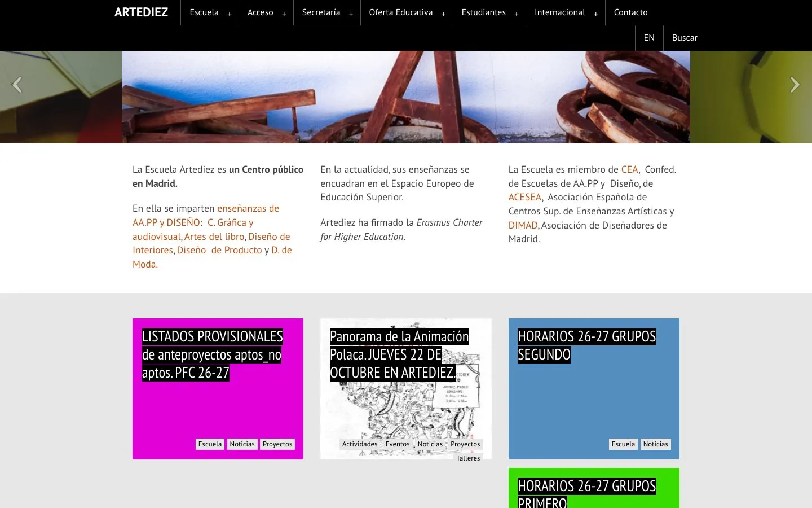Select Talleres tag on Panorama card
Image resolution: width=812 pixels, height=508 pixels.
pyautogui.click(x=468, y=458)
